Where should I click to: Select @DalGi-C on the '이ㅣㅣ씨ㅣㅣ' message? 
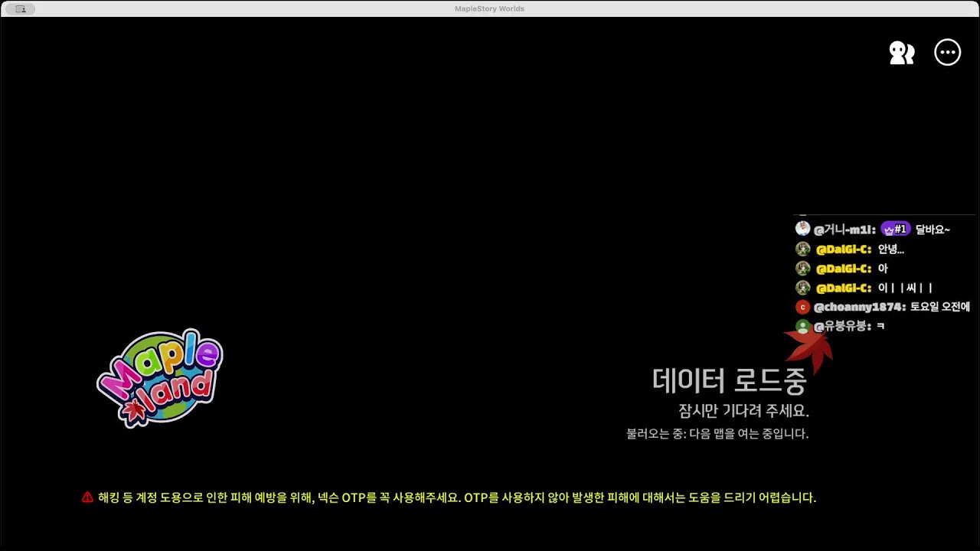[x=844, y=289]
